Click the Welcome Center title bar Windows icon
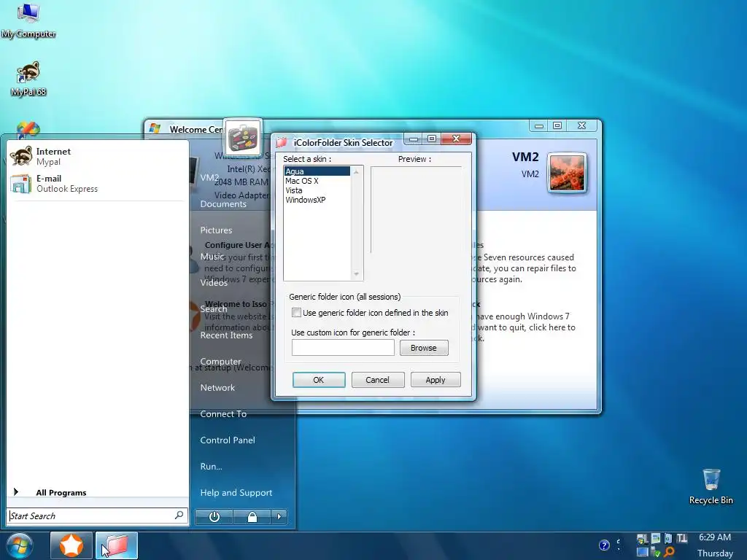 tap(155, 128)
